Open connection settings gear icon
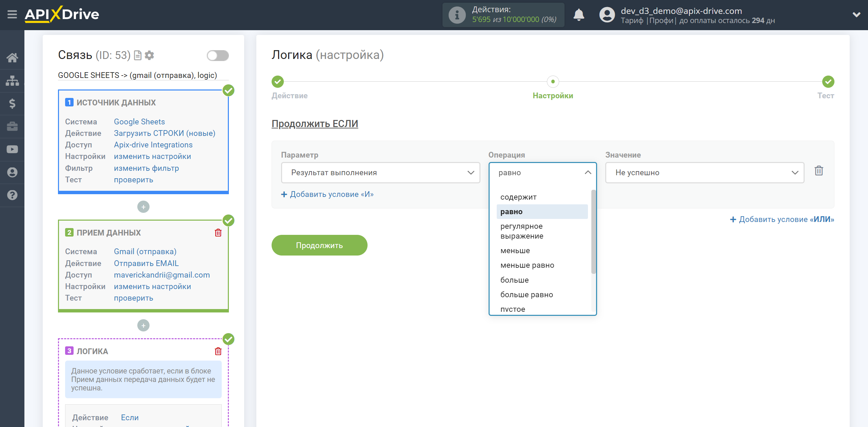This screenshot has width=868, height=427. click(149, 55)
